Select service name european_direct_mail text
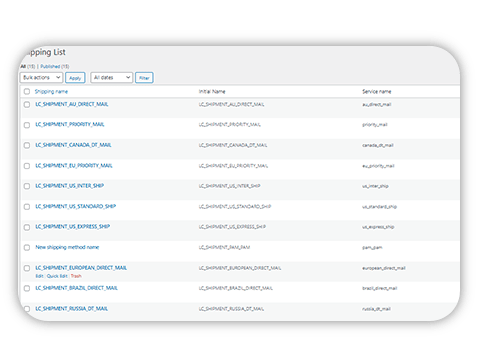This screenshot has height=362, width=480. click(384, 268)
